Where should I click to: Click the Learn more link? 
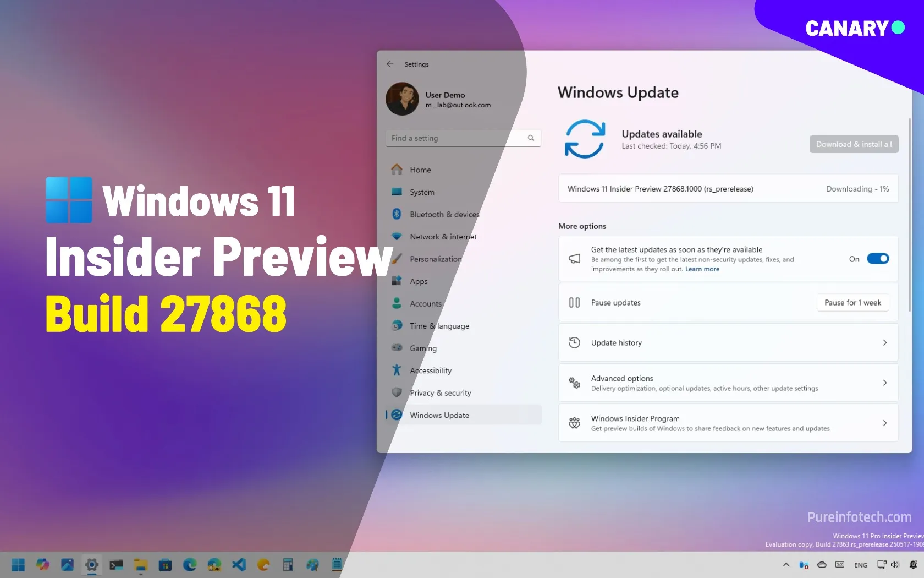(x=702, y=269)
